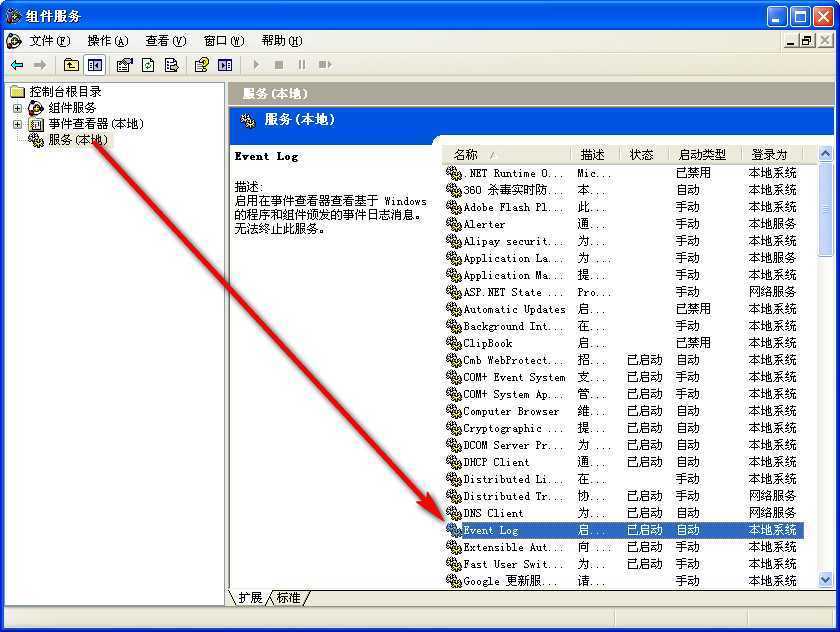The width and height of the screenshot is (840, 632).
Task: Open the 查看(V) menu
Action: click(x=166, y=41)
